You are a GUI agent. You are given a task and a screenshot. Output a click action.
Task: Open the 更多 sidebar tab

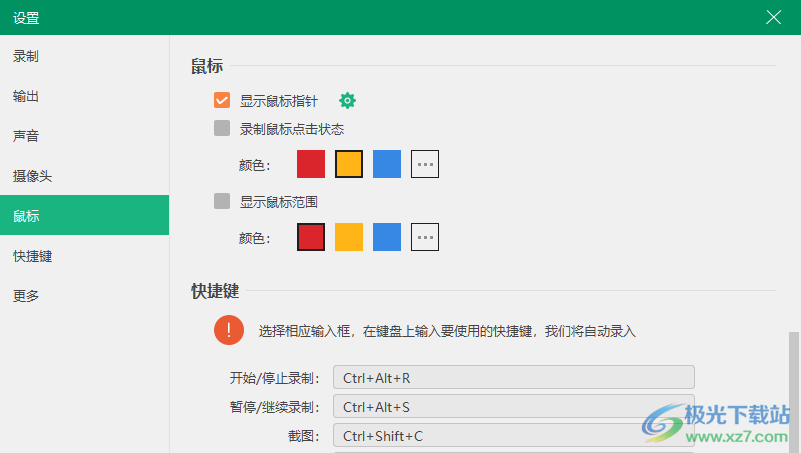tap(84, 296)
